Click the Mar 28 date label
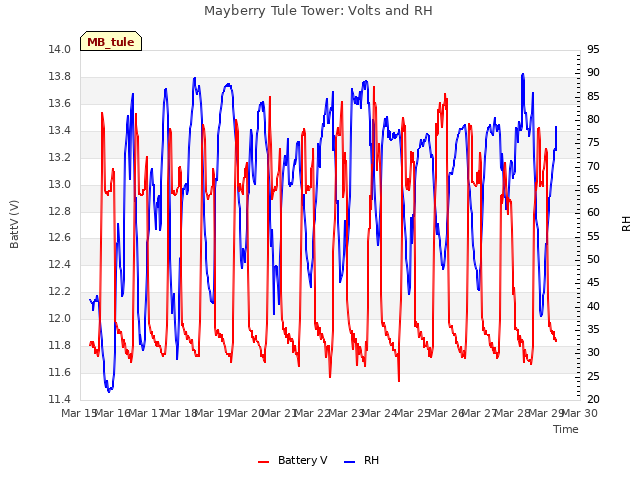 tap(513, 413)
